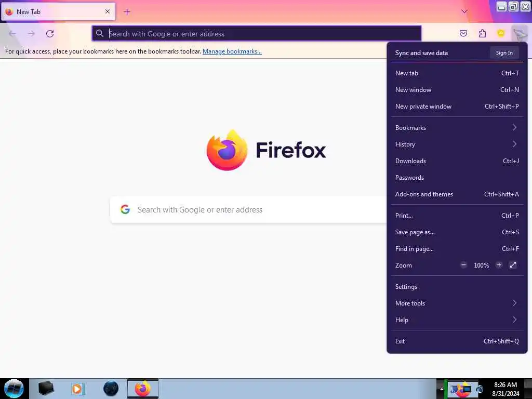Select Sync and save data
Viewport: 532px width, 399px height.
click(421, 53)
